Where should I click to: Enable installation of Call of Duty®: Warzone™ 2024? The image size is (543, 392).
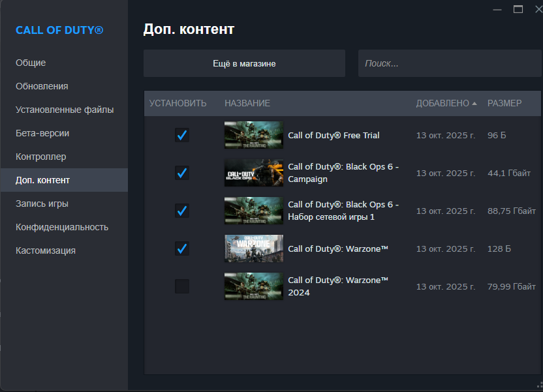[182, 286]
